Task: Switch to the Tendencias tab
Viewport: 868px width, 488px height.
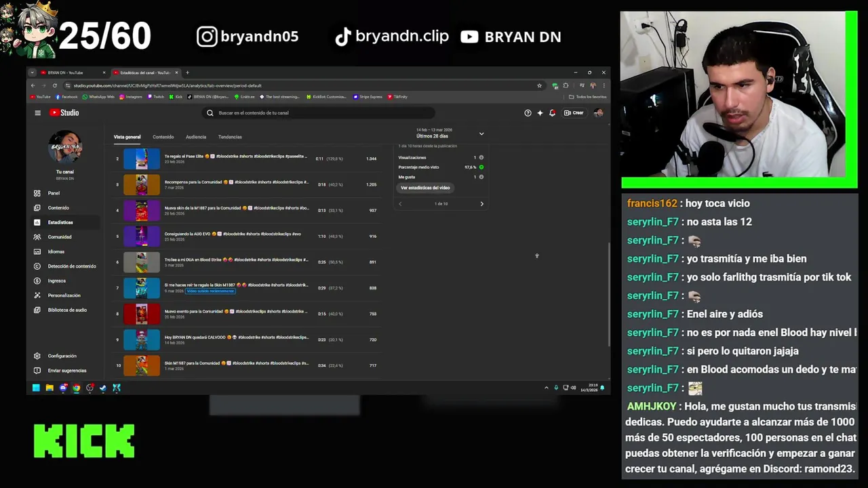Action: pyautogui.click(x=230, y=137)
